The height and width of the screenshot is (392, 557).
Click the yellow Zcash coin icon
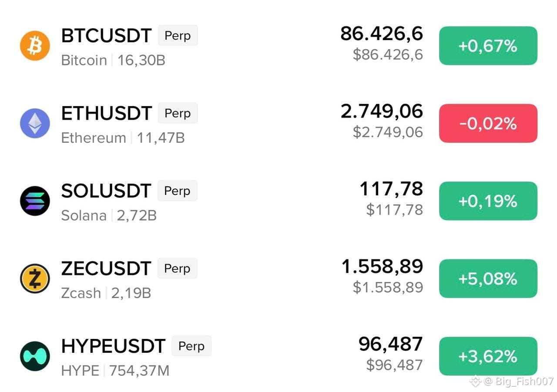pos(35,278)
